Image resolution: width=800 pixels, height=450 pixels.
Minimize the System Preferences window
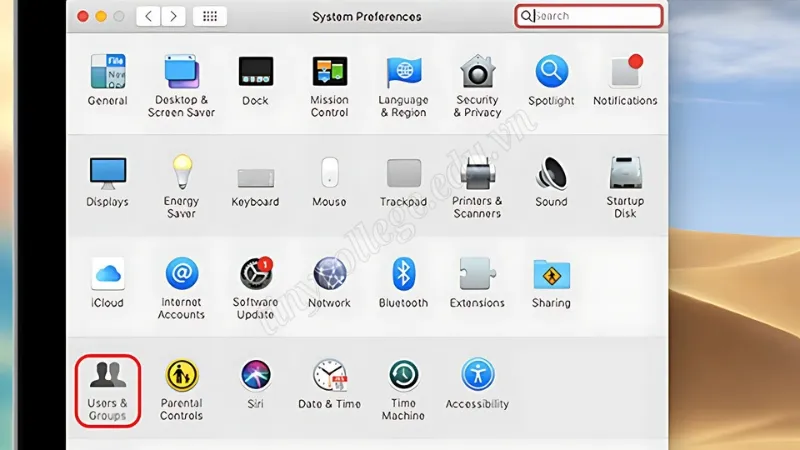click(101, 16)
